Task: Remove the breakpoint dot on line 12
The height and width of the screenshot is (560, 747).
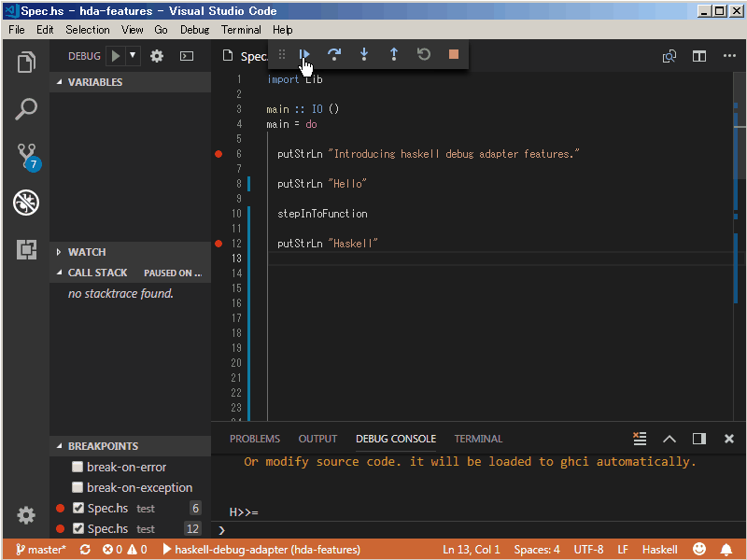Action: [x=218, y=244]
